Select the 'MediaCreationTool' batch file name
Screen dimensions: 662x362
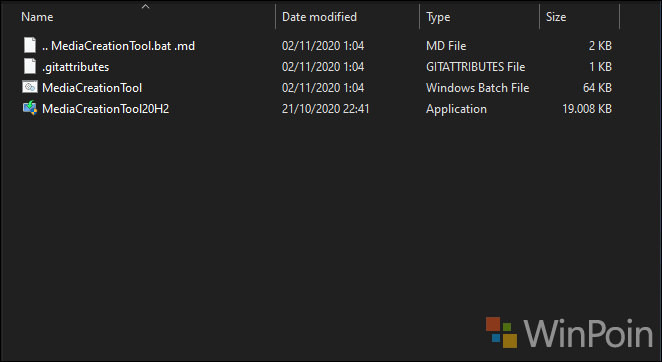tap(92, 88)
